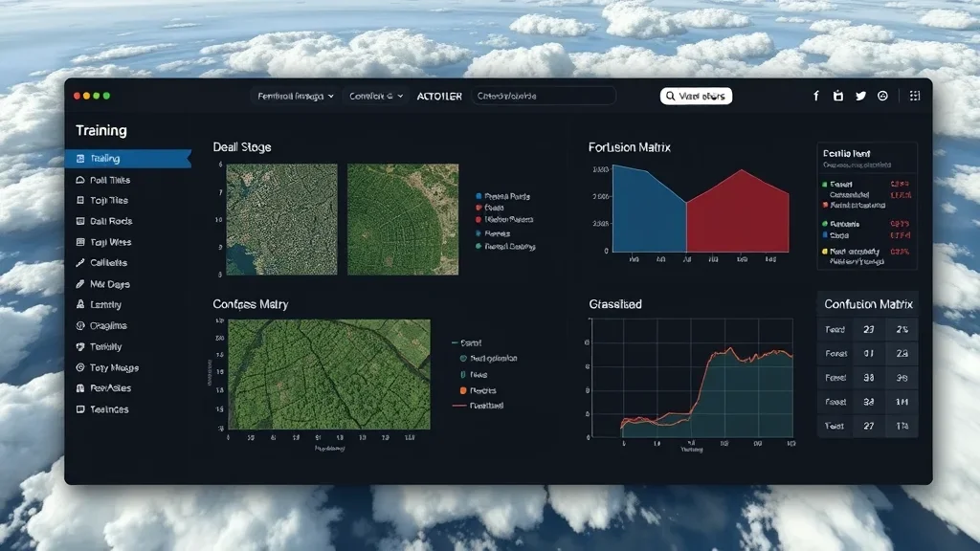Click the Glassised chart title
The height and width of the screenshot is (551, 980).
point(615,304)
